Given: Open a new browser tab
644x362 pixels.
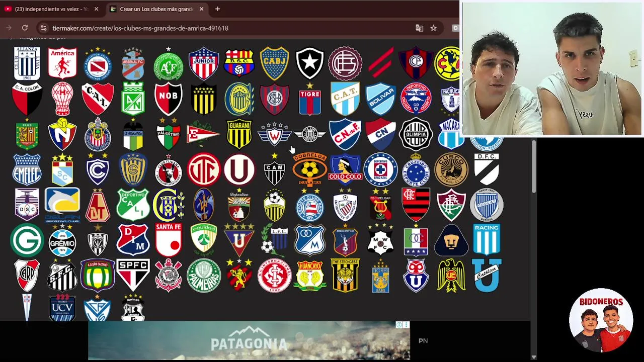Looking at the screenshot, I should (x=217, y=9).
